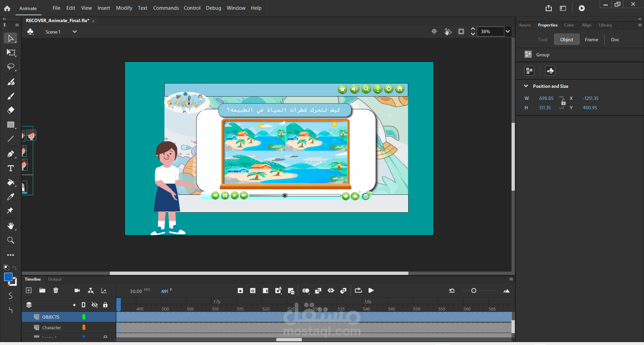
Task: Toggle the highlight layers dot in timeline header
Action: (74, 305)
